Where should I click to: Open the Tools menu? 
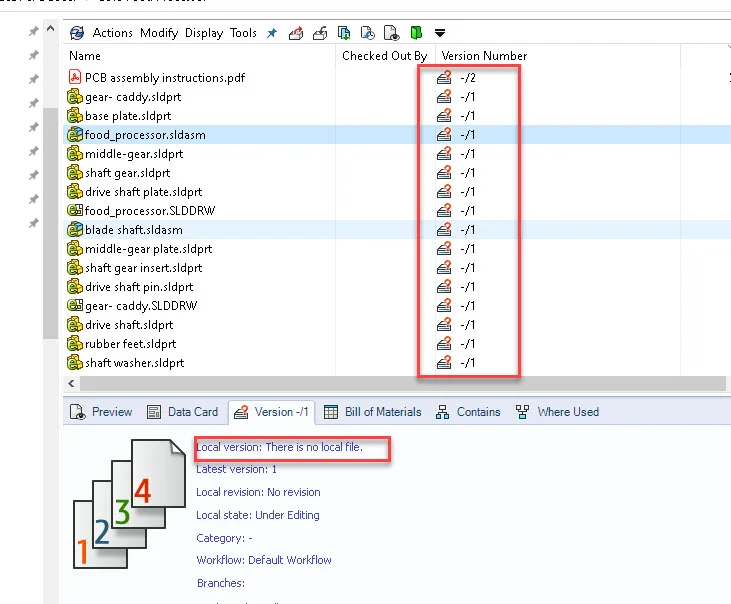pos(243,33)
